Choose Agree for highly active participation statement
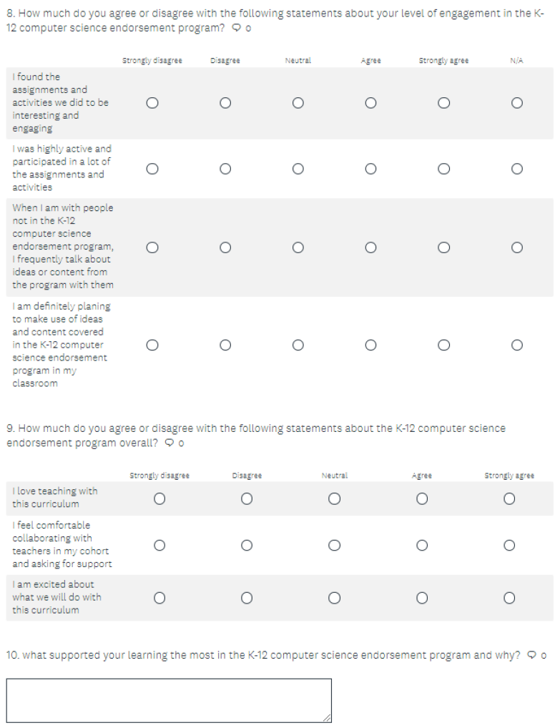Viewport: 560px width, 728px height. click(x=370, y=169)
